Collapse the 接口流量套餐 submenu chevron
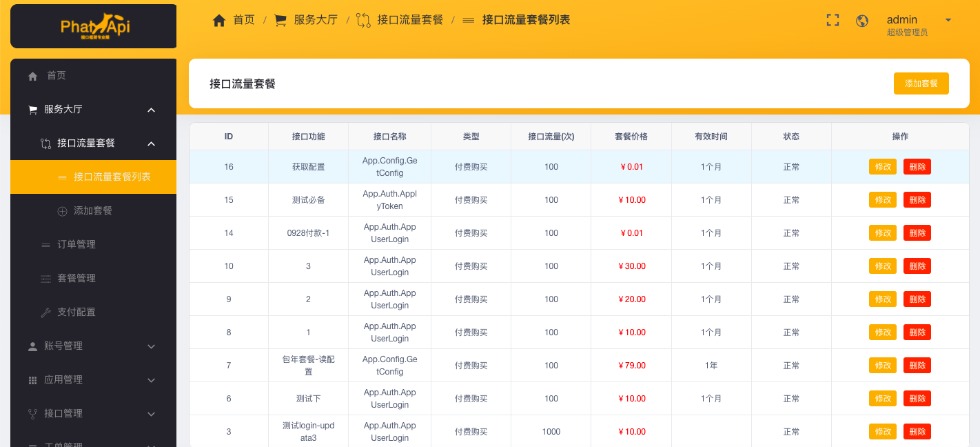 pos(152,143)
